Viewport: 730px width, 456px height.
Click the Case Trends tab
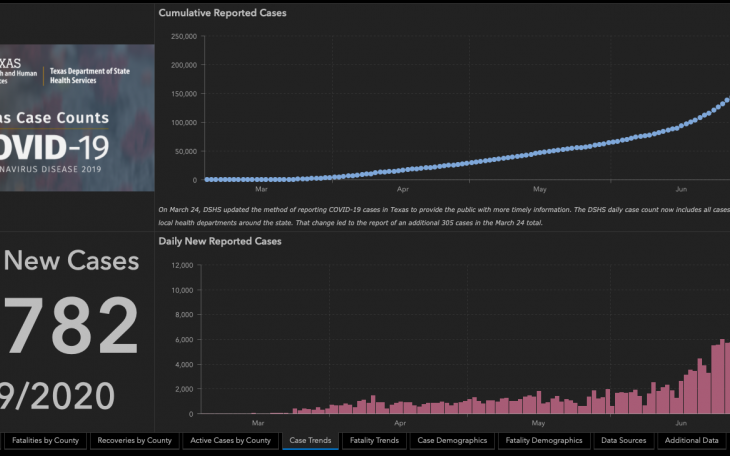pos(310,440)
